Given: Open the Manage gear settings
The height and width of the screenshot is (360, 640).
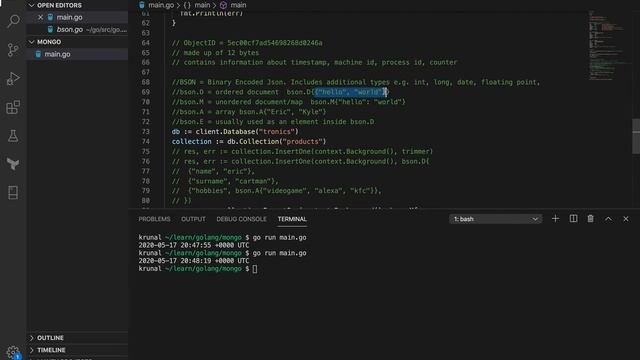Looking at the screenshot, I should click(x=13, y=352).
